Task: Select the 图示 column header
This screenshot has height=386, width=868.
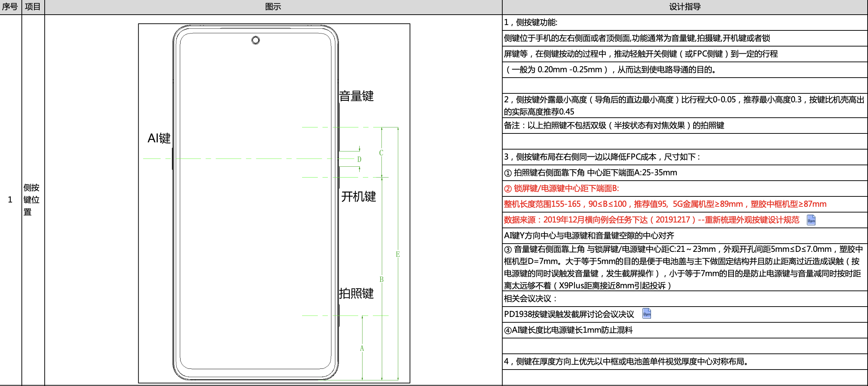Action: (x=273, y=7)
